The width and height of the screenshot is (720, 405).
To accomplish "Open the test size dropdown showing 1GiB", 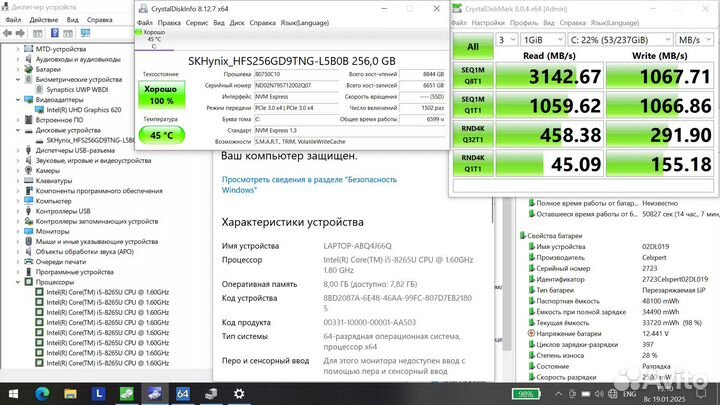I will coord(543,40).
